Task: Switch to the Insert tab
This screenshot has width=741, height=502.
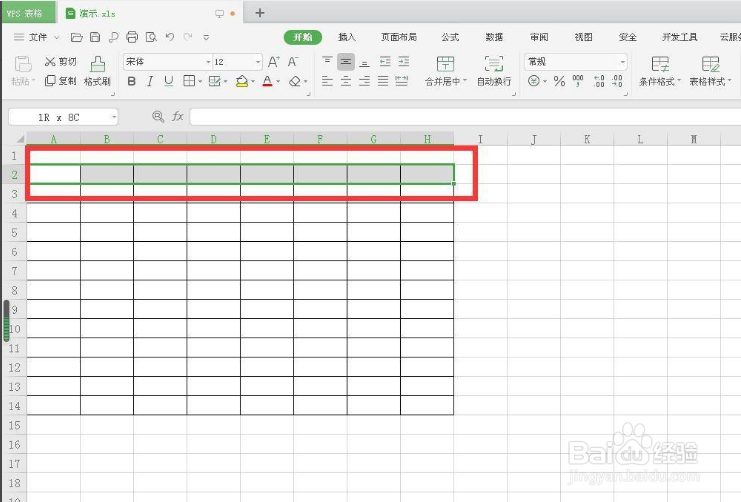Action: tap(346, 37)
